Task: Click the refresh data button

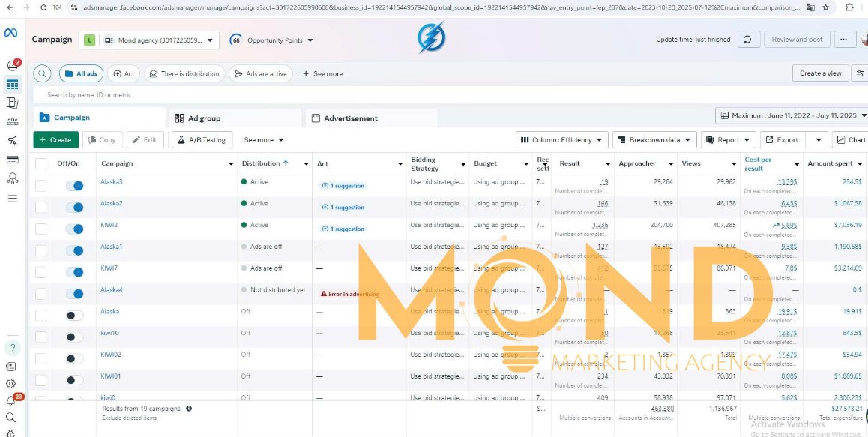Action: tap(747, 40)
